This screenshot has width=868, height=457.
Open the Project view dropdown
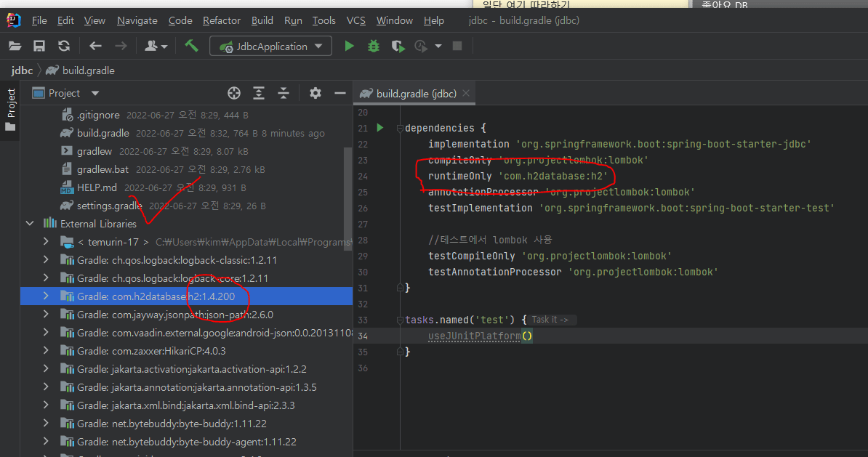pos(95,93)
